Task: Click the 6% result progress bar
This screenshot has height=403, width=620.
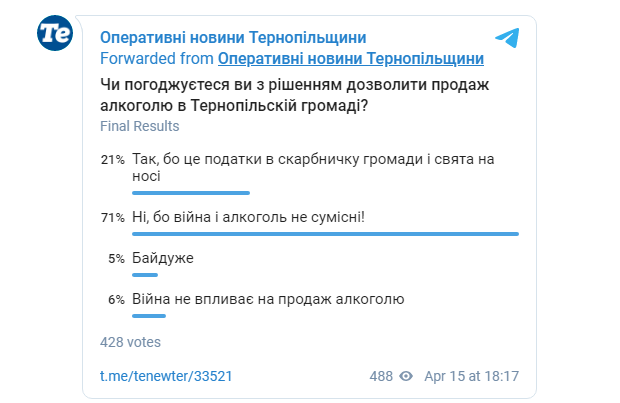Action: [149, 316]
